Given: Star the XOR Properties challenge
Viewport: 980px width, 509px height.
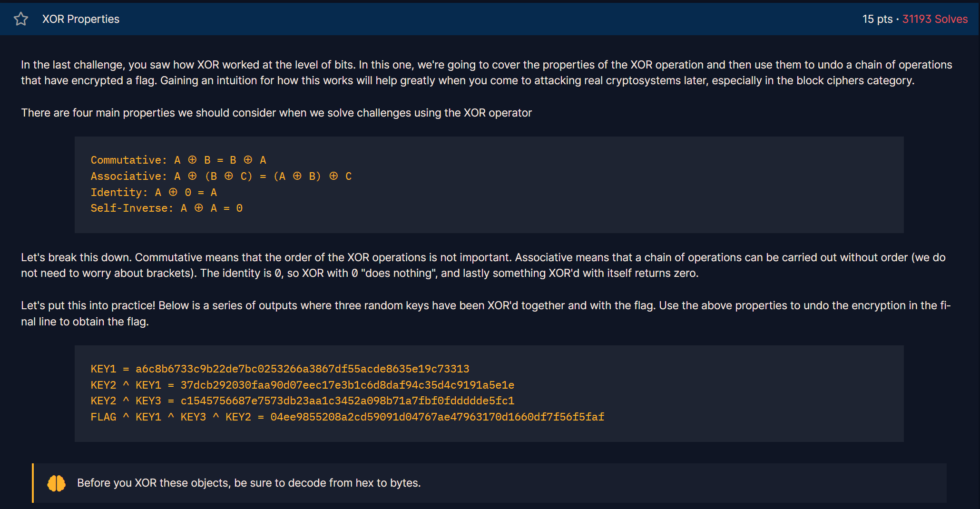Looking at the screenshot, I should (21, 19).
